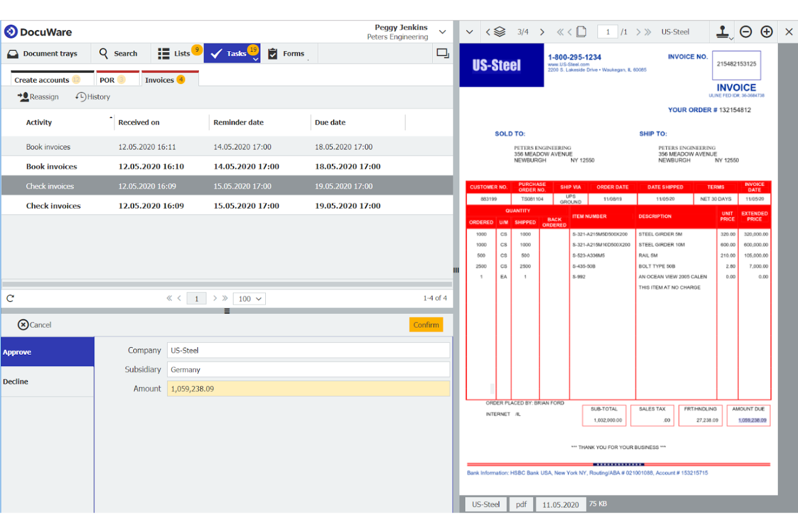Click the Amount field

308,389
